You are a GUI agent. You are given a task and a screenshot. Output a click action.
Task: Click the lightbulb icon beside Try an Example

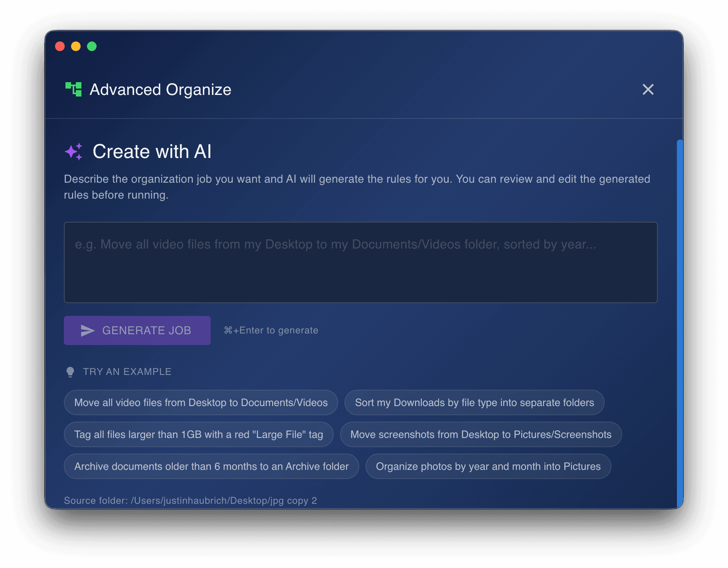[70, 372]
